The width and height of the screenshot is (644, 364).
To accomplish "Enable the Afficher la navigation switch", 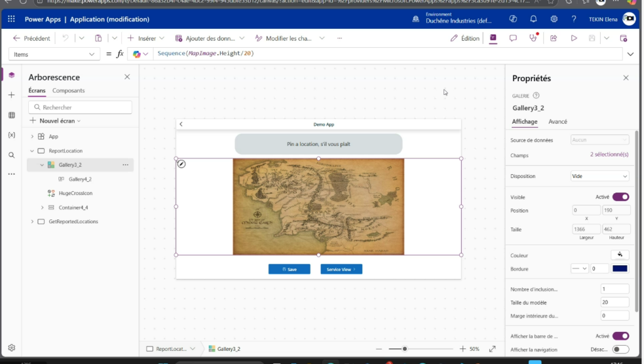I will click(620, 350).
